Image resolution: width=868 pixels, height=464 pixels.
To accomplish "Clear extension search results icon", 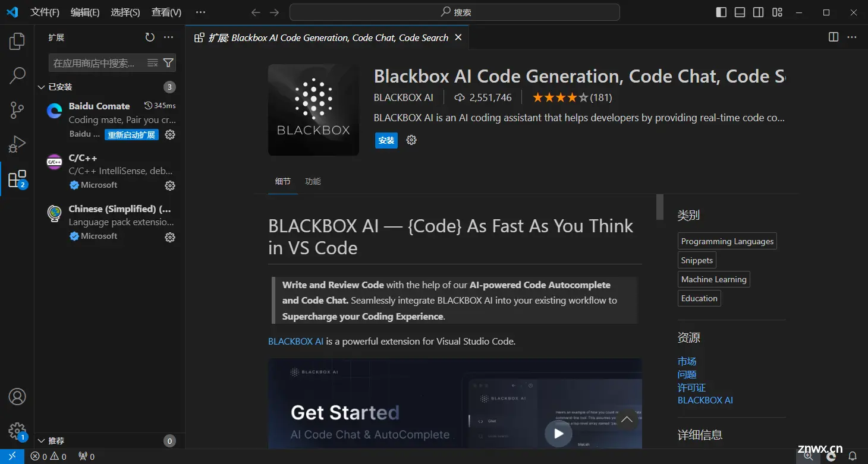I will coord(153,63).
